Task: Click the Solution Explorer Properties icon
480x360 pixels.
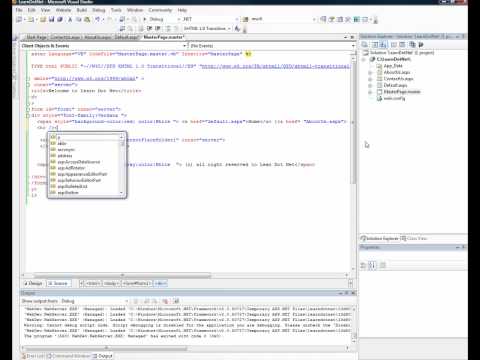Action: (364, 45)
